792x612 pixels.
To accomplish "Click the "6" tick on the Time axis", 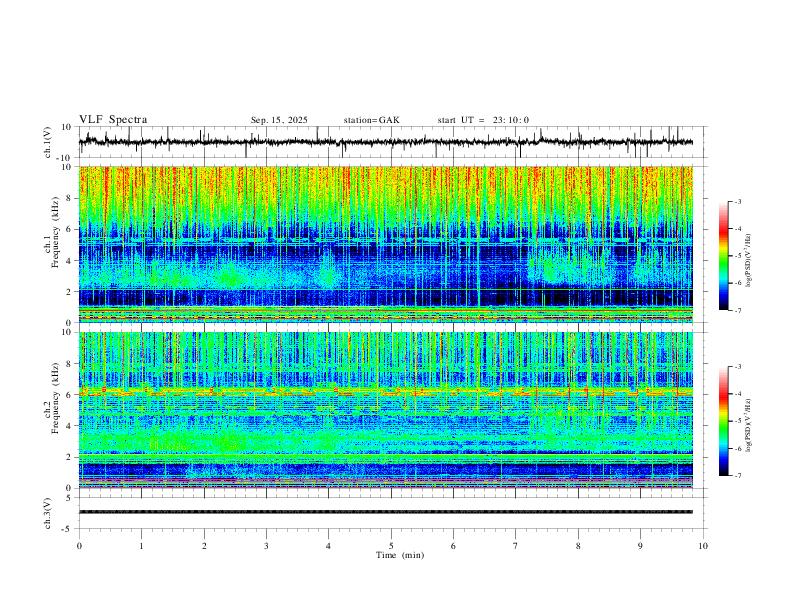I will click(x=454, y=546).
